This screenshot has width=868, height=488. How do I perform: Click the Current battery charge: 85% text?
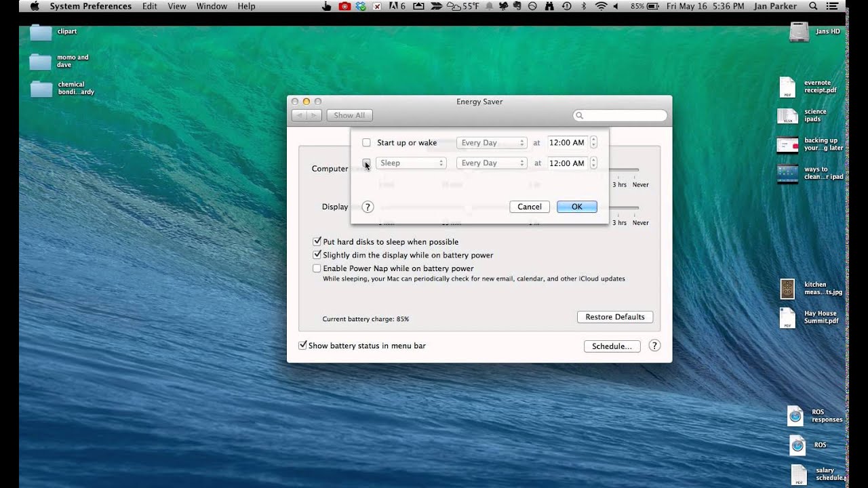pos(366,319)
